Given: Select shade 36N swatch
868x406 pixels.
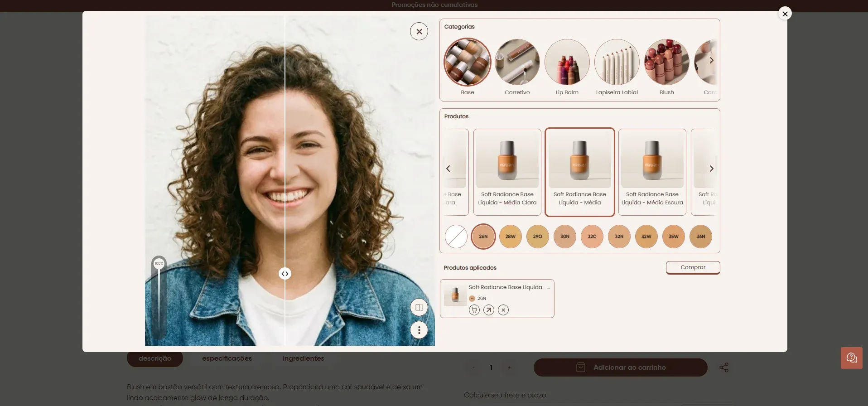Looking at the screenshot, I should pyautogui.click(x=701, y=237).
